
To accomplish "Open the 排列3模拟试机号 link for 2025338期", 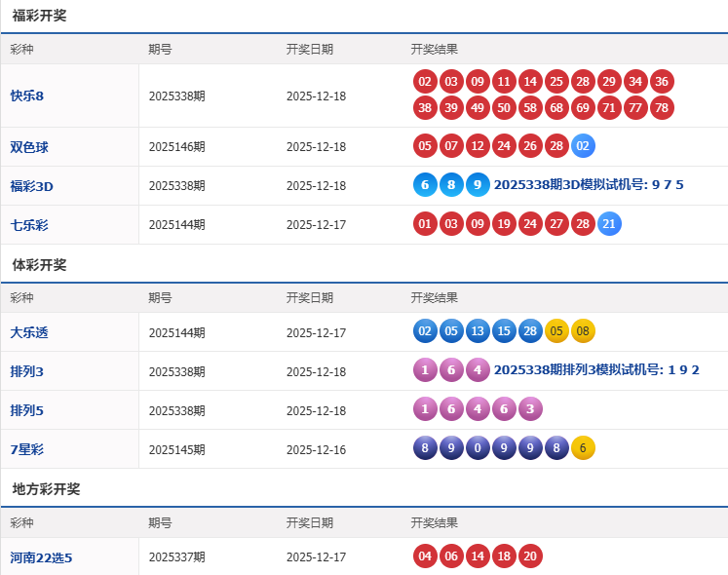I will [x=596, y=370].
